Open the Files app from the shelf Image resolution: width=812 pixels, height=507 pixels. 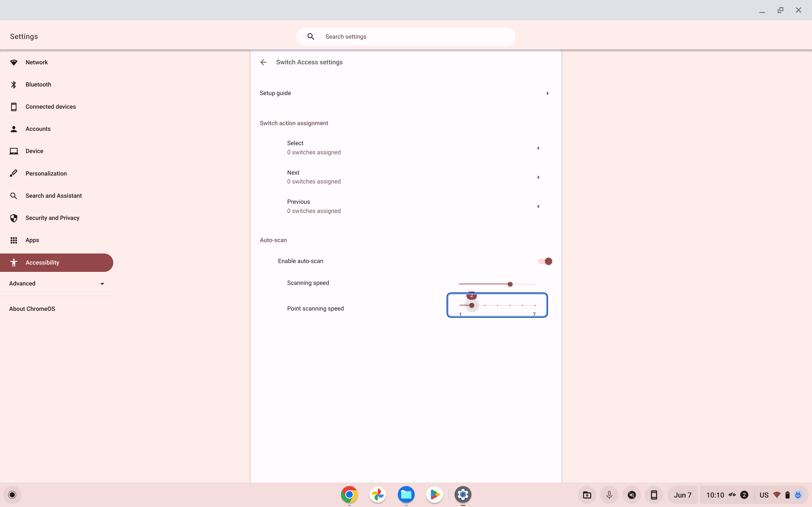(x=406, y=495)
